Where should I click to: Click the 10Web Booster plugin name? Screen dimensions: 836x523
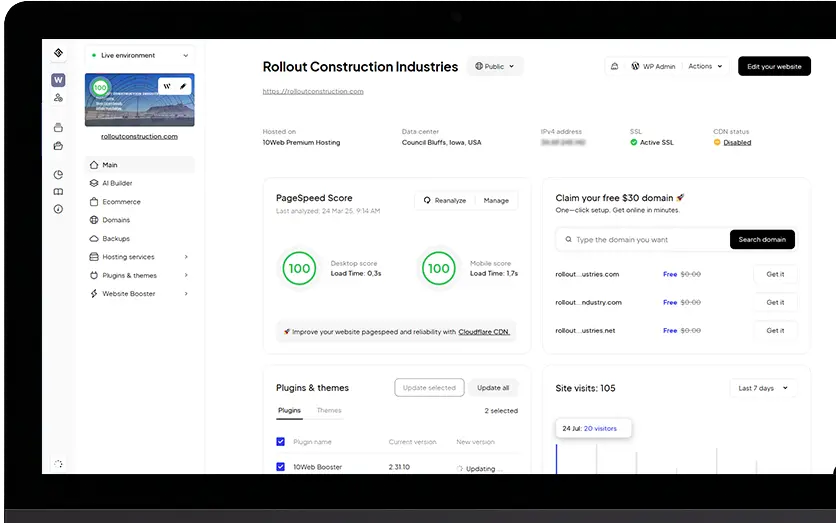(x=318, y=467)
